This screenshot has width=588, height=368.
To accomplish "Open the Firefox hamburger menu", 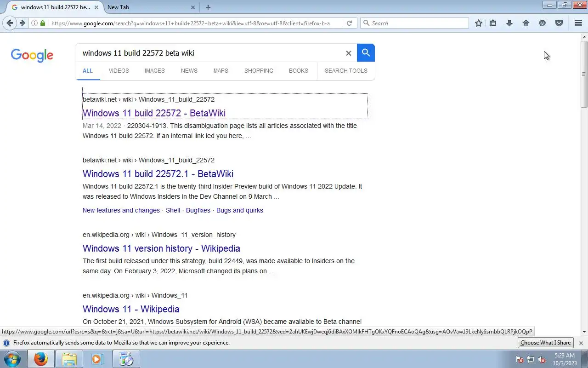I will (x=578, y=23).
